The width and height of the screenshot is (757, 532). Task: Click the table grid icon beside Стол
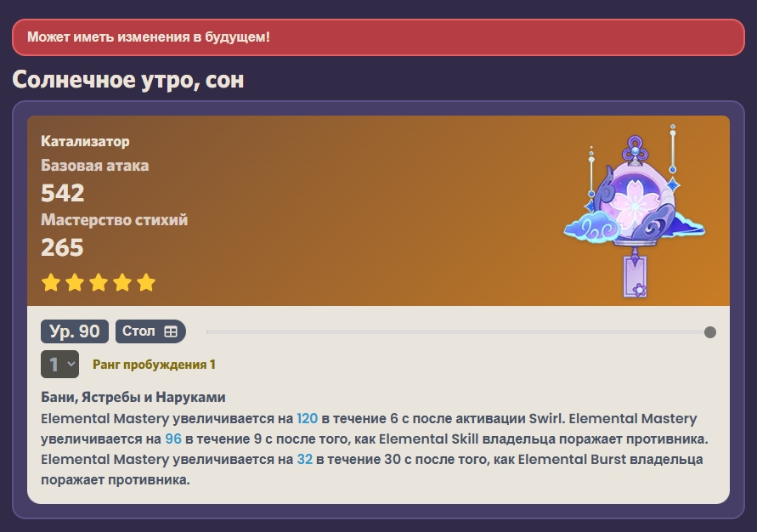pos(171,331)
